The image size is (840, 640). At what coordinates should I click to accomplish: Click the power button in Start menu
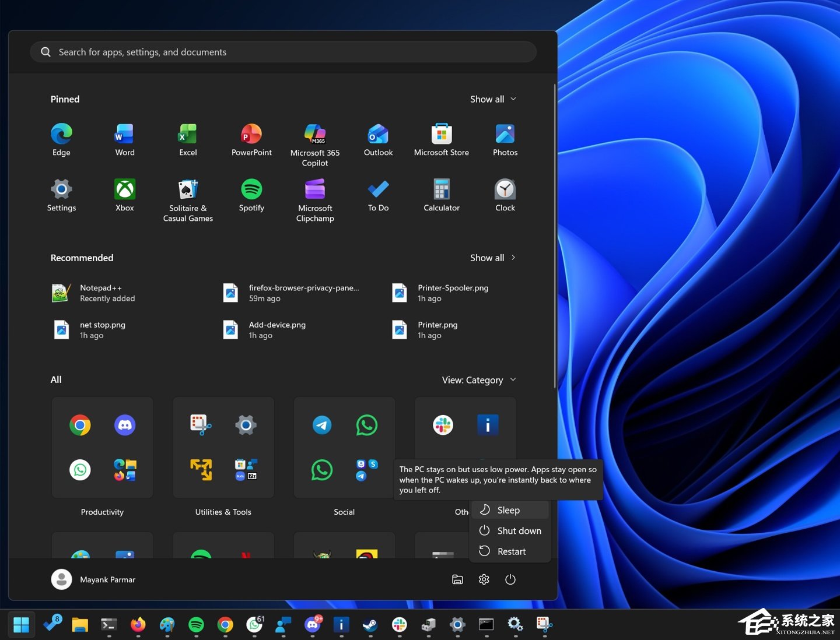(x=510, y=579)
